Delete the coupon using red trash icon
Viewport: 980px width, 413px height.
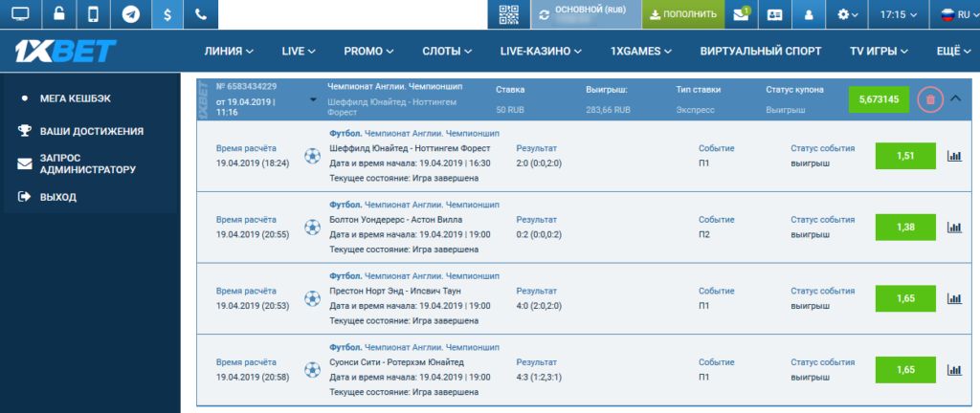(x=929, y=99)
